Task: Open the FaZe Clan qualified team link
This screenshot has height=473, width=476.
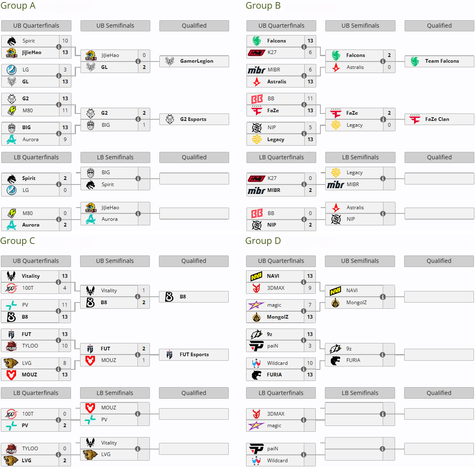Action: (437, 119)
